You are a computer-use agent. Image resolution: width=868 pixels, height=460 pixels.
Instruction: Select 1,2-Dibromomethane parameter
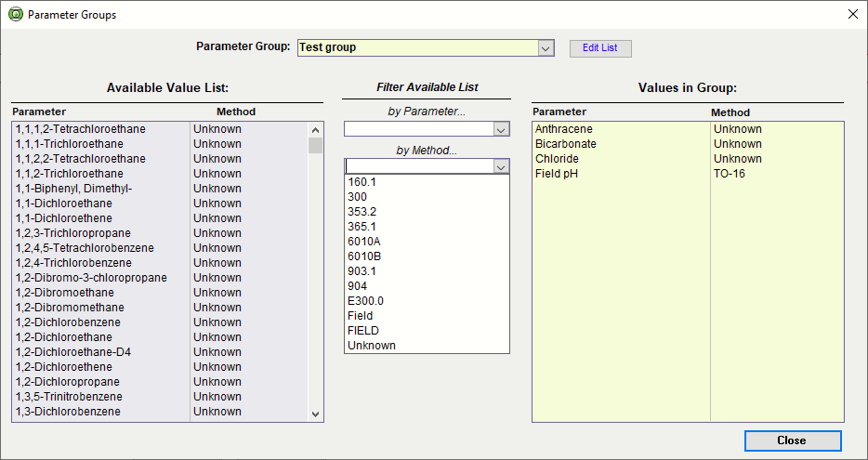tap(160, 308)
